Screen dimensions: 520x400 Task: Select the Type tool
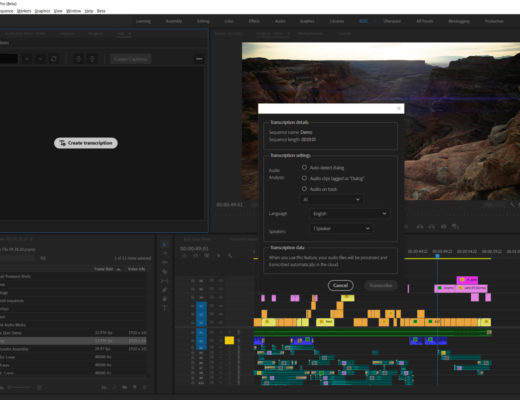click(164, 308)
